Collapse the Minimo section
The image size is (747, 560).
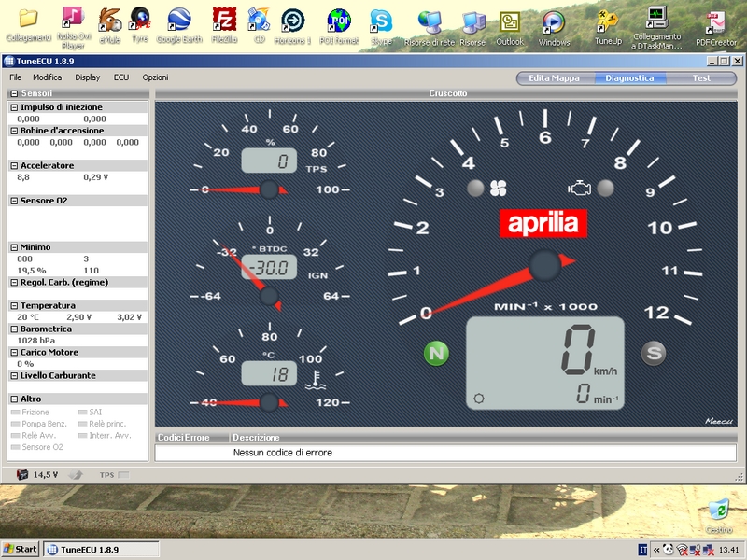point(14,247)
